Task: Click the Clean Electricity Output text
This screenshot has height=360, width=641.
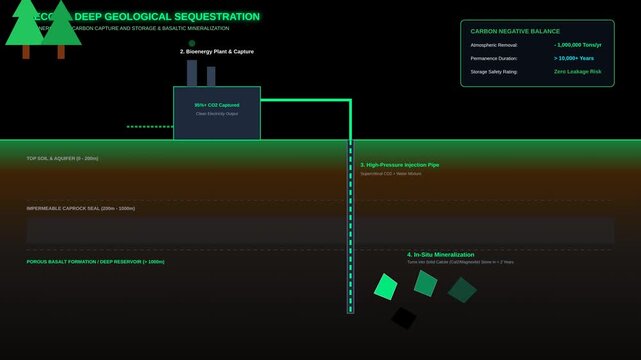Action: pos(217,114)
